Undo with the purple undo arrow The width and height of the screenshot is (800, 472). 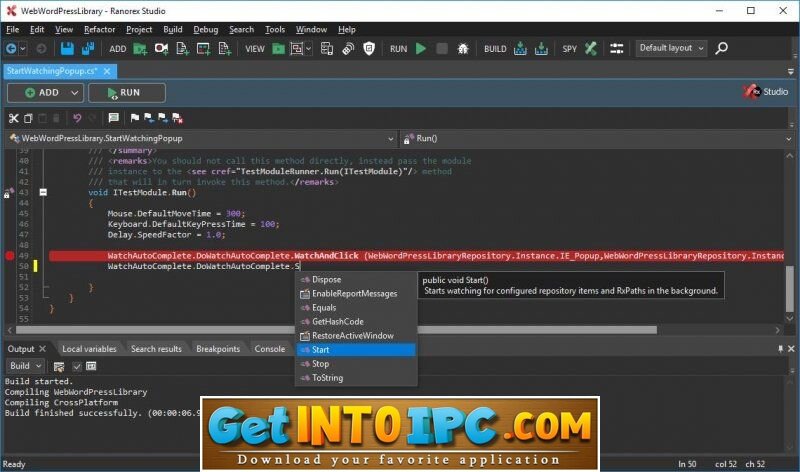[x=77, y=118]
